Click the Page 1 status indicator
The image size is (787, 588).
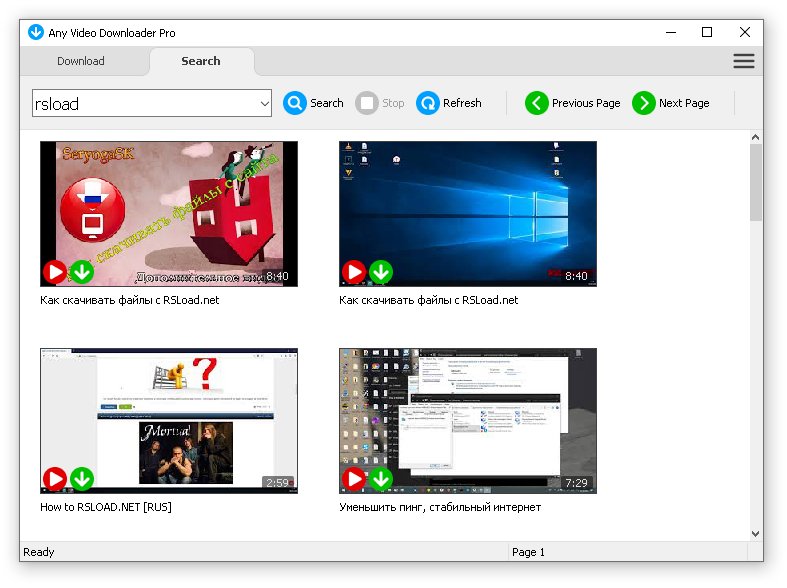[528, 552]
